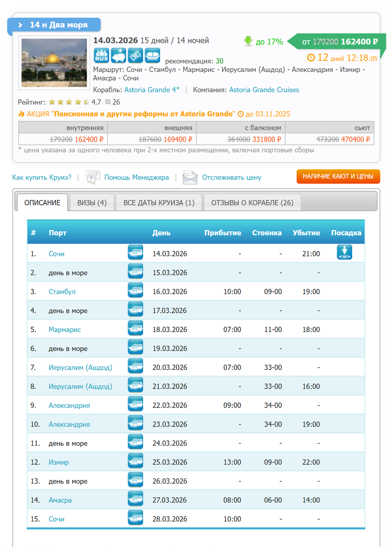Viewport: 392px width, 547px height.
Task: Click ship icon in Амасра row
Action: pyautogui.click(x=135, y=499)
